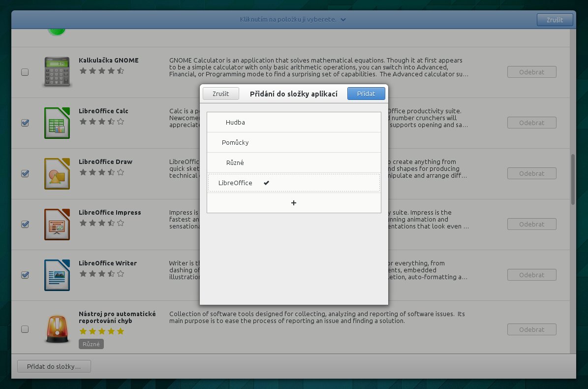The height and width of the screenshot is (389, 588).
Task: Click Odebrat for the bug reporting tool
Action: [x=532, y=330]
